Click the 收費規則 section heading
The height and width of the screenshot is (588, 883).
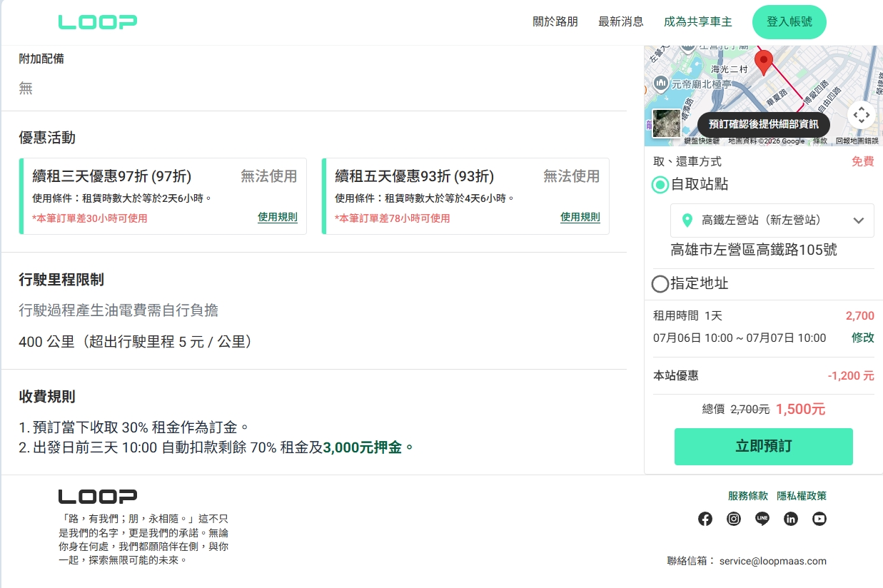tap(47, 397)
